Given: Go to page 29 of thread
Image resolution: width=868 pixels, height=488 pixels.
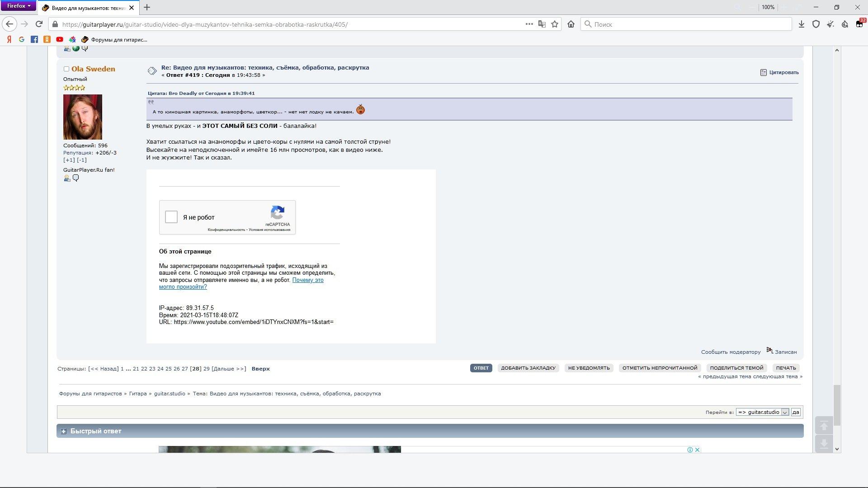Looking at the screenshot, I should click(x=206, y=369).
